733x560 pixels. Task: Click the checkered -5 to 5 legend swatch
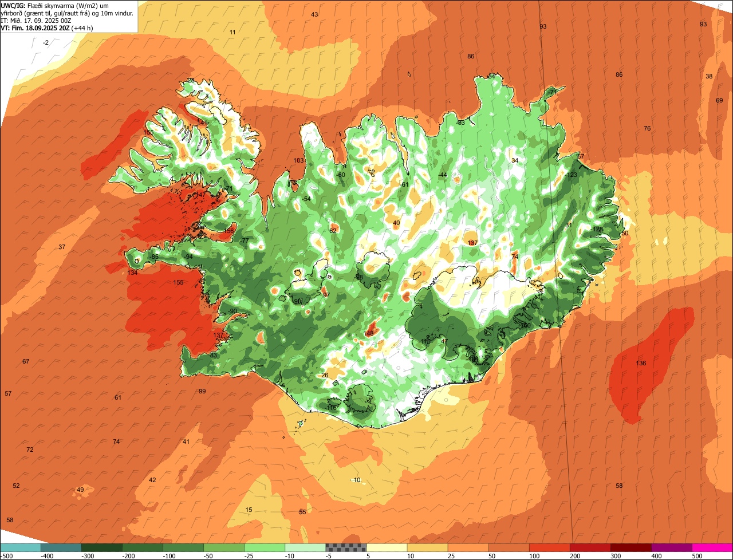346,547
